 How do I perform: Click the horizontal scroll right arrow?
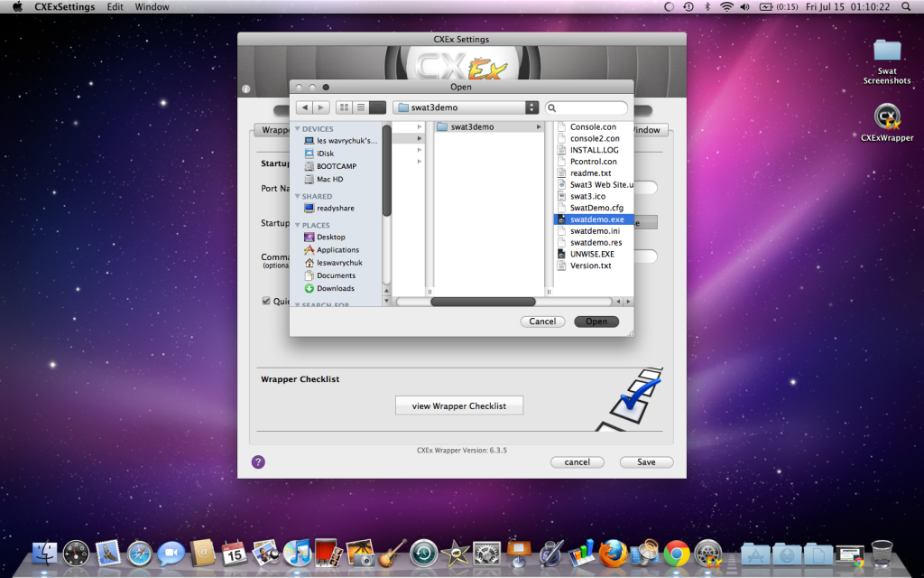click(628, 302)
